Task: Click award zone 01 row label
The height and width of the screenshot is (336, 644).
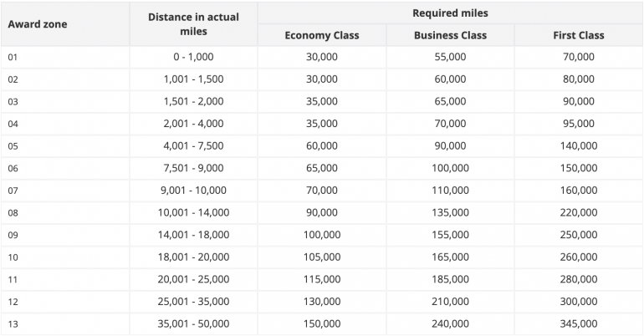Action: pos(13,57)
